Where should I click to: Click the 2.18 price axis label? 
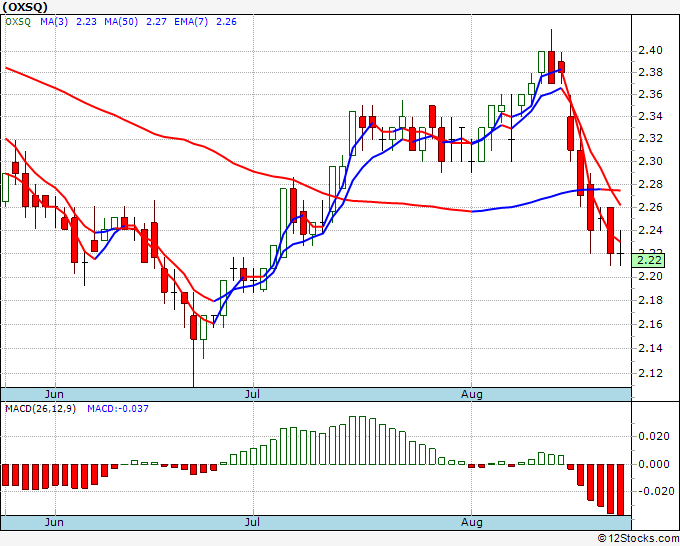651,300
